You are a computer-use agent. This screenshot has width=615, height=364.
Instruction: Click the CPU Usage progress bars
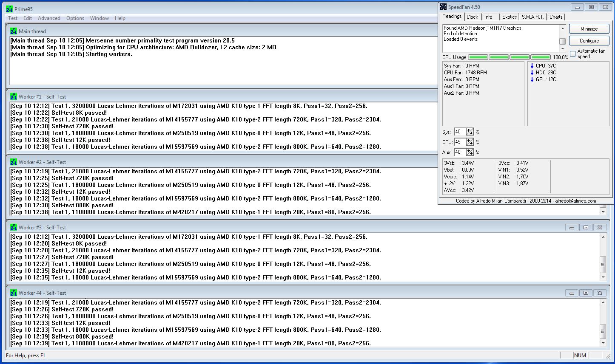510,57
